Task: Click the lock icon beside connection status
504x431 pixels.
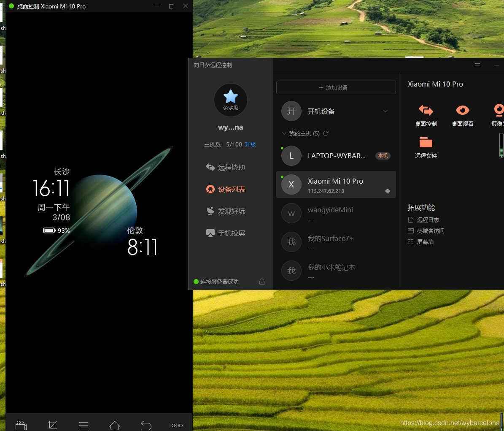Action: [262, 282]
